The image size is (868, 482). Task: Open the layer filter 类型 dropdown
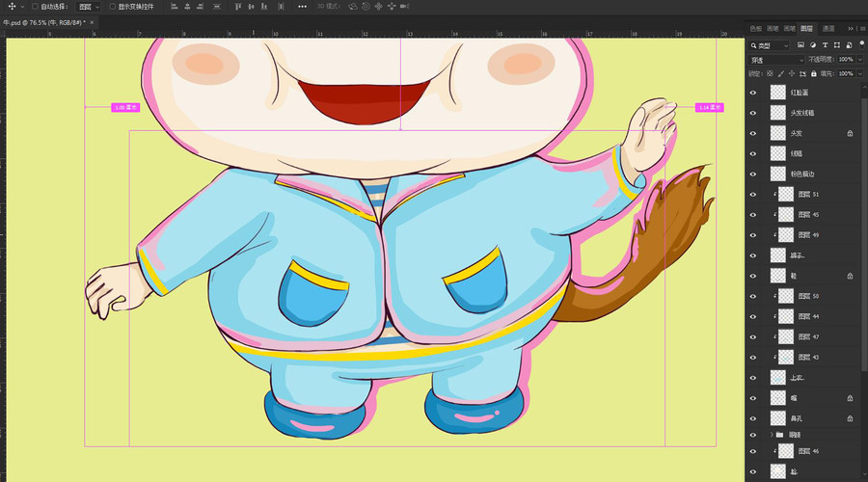click(x=770, y=45)
